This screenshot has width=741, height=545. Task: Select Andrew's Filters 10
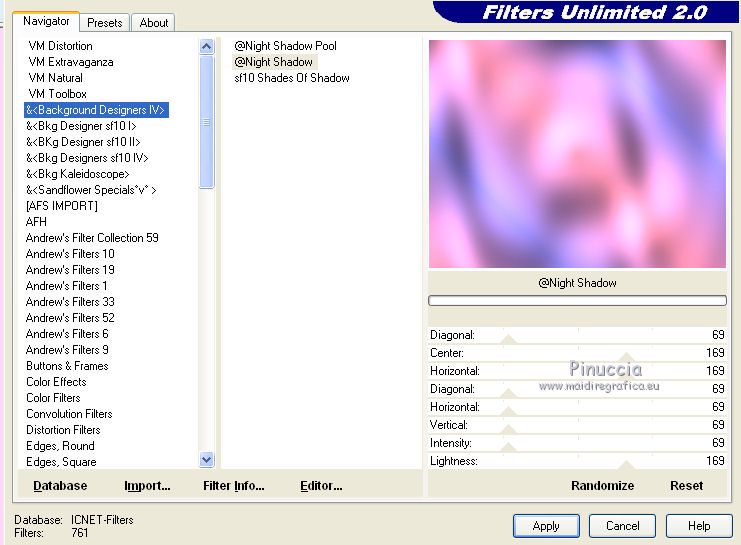pyautogui.click(x=70, y=254)
